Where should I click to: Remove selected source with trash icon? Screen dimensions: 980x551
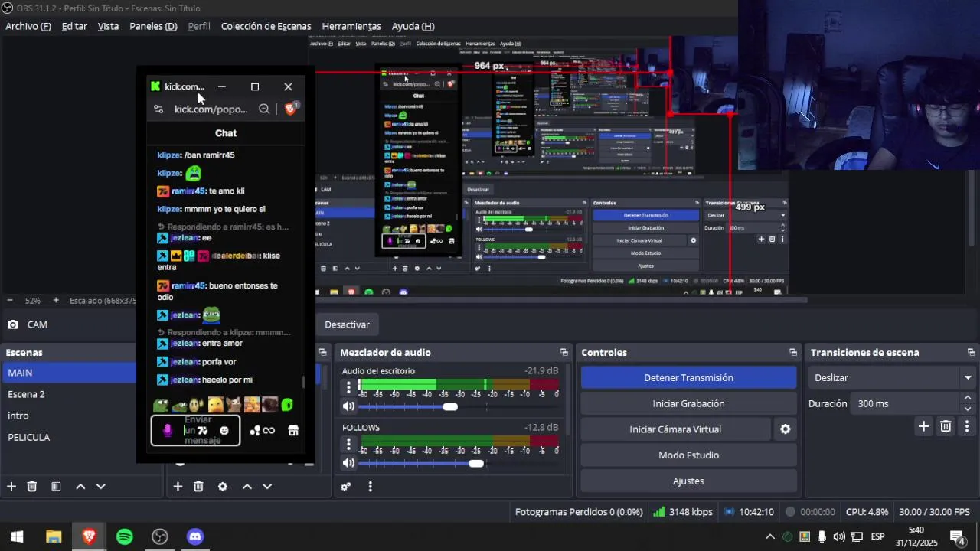(x=198, y=487)
